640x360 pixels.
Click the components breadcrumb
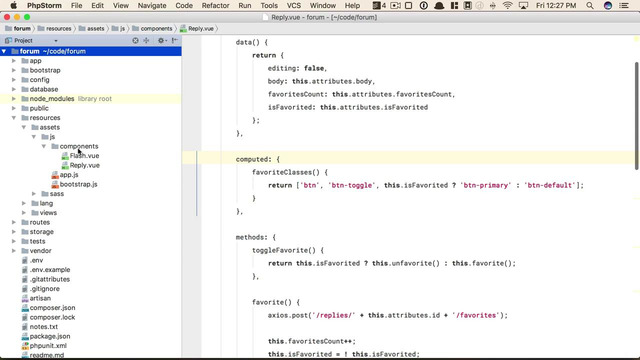[x=152, y=29]
